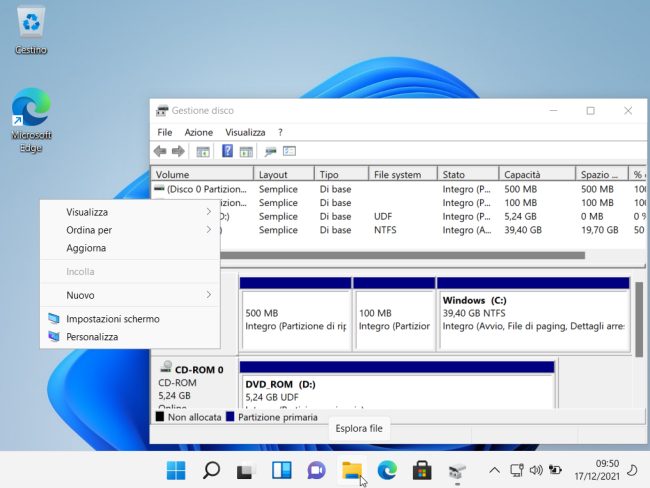
Task: Sort by the Tipo column header
Action: pyautogui.click(x=342, y=174)
